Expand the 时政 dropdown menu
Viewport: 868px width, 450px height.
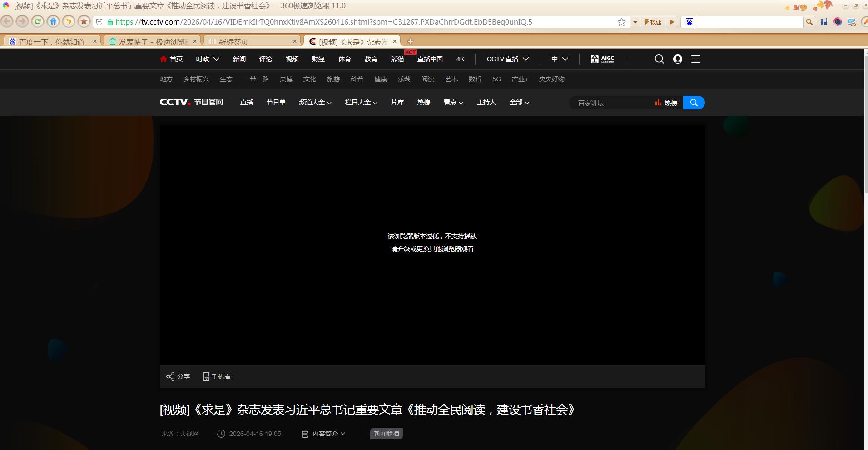coord(208,59)
